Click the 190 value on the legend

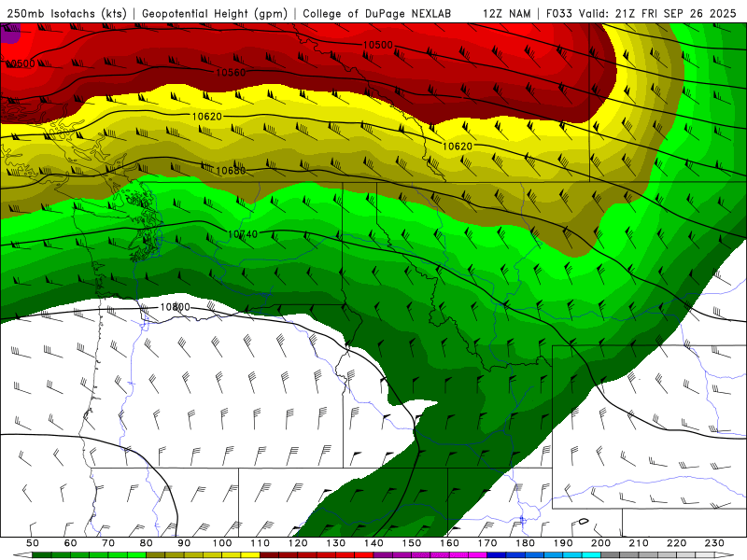tap(563, 543)
